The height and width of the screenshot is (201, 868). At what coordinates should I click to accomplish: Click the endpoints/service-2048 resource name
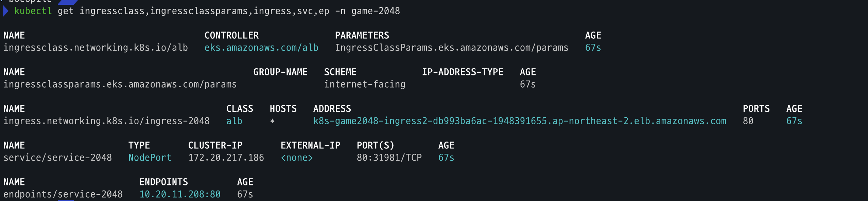pyautogui.click(x=63, y=195)
